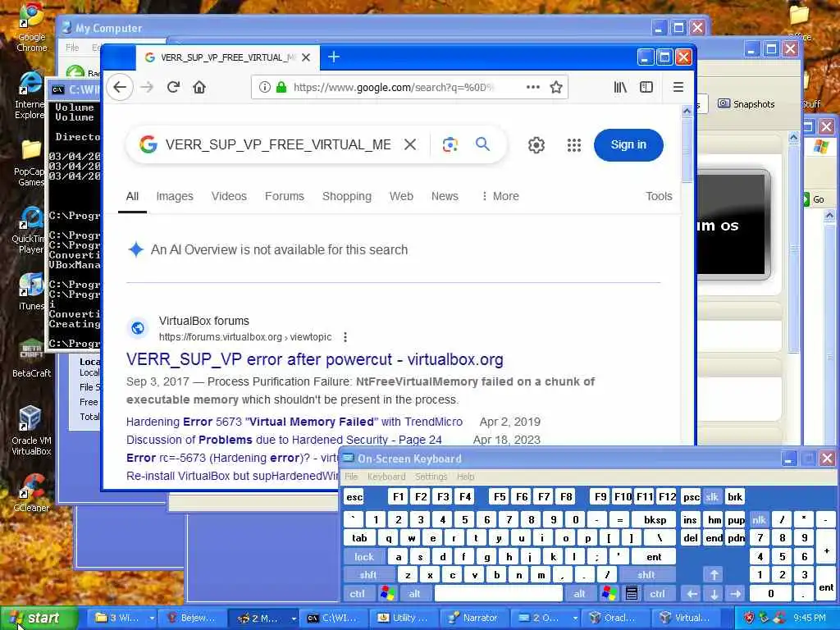This screenshot has height=630, width=840.
Task: Clear the Google search box text
Action: [410, 144]
